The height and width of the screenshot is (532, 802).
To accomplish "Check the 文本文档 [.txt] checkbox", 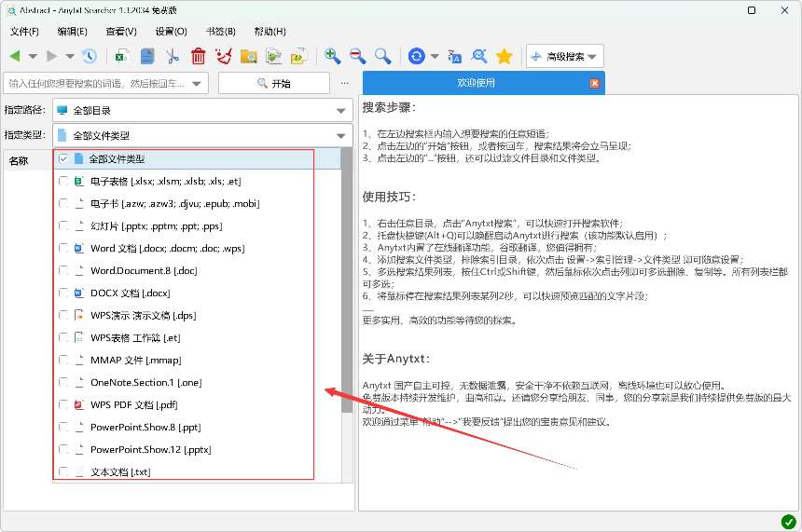I will point(62,471).
